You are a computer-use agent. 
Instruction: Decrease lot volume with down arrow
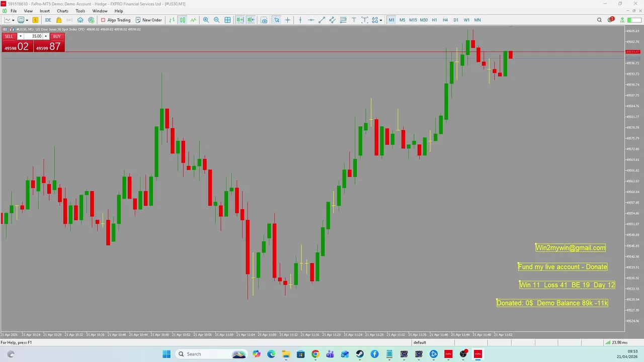[20, 36]
